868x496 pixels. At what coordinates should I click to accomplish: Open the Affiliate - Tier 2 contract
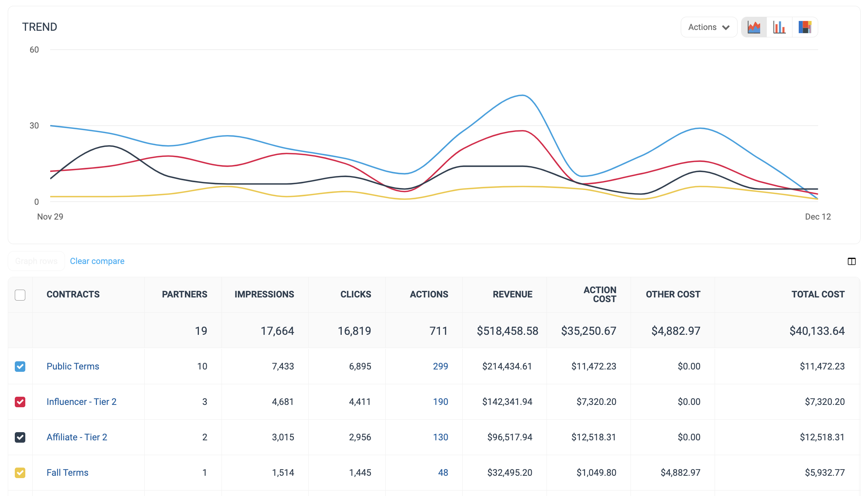pyautogui.click(x=77, y=437)
